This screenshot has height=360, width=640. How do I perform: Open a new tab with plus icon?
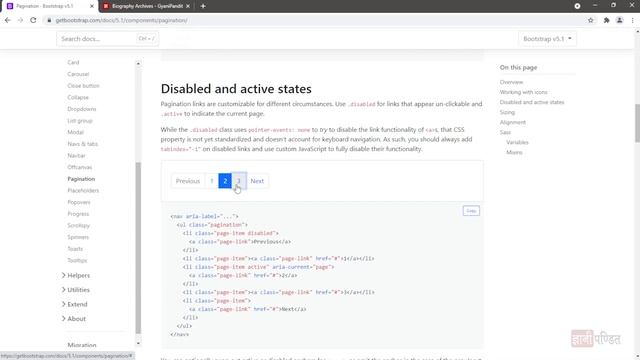tap(203, 6)
